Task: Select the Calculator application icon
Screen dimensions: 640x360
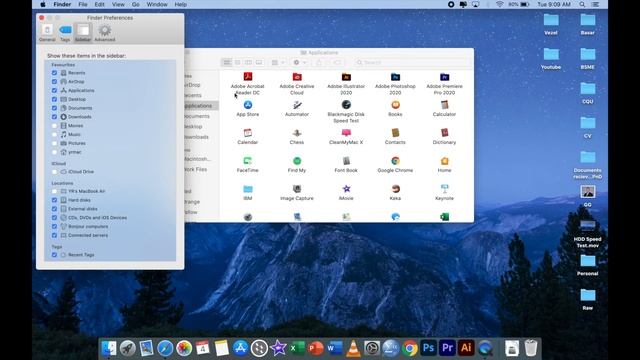Action: (444, 105)
